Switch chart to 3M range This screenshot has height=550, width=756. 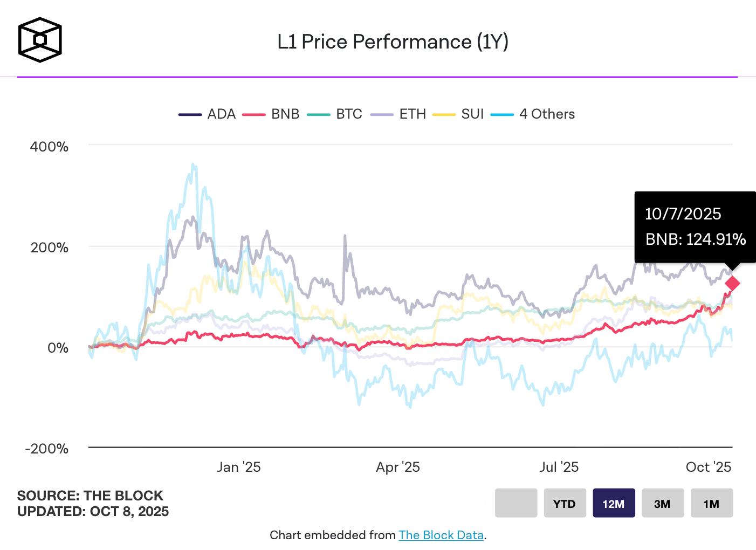[x=662, y=503]
